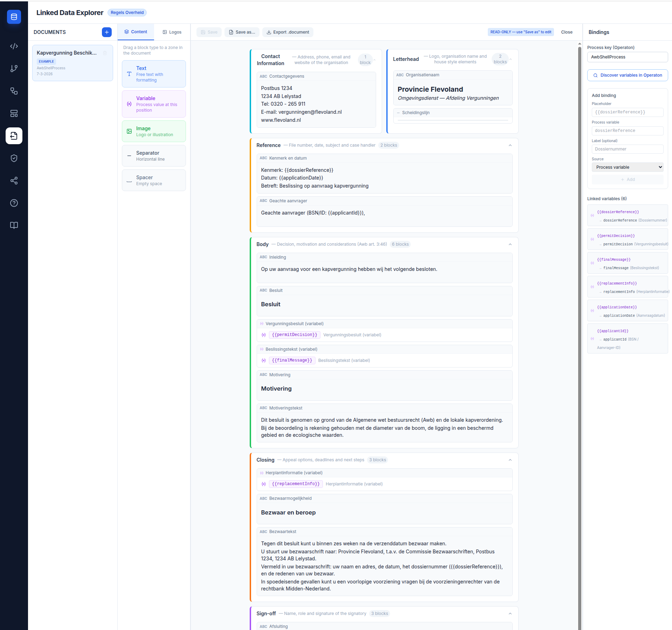Click Discover variables in Operaton
The image size is (672, 630).
(627, 75)
